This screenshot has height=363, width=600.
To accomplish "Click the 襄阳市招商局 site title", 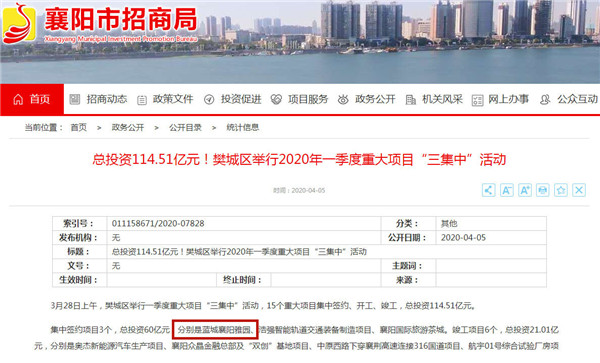I will [x=121, y=19].
